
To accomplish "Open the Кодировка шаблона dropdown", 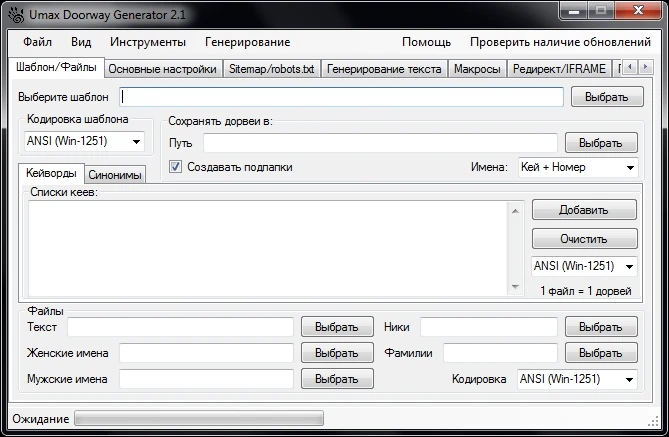I will point(84,141).
